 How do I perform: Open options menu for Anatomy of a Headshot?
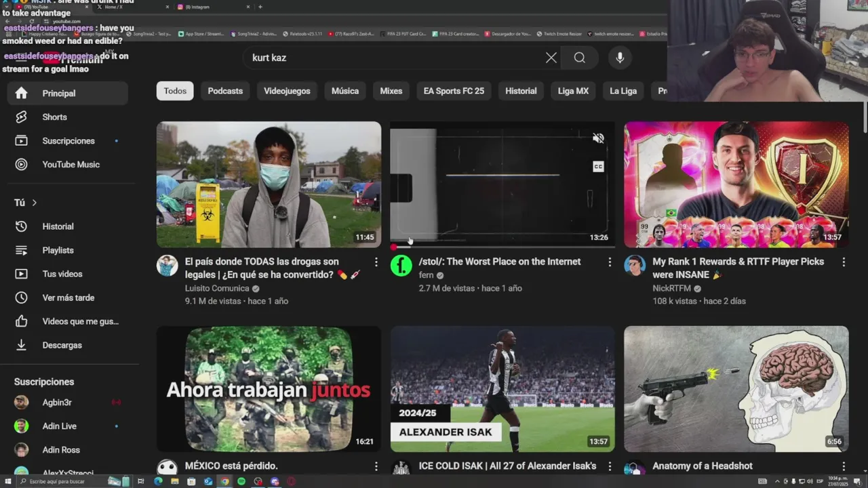[x=844, y=466]
